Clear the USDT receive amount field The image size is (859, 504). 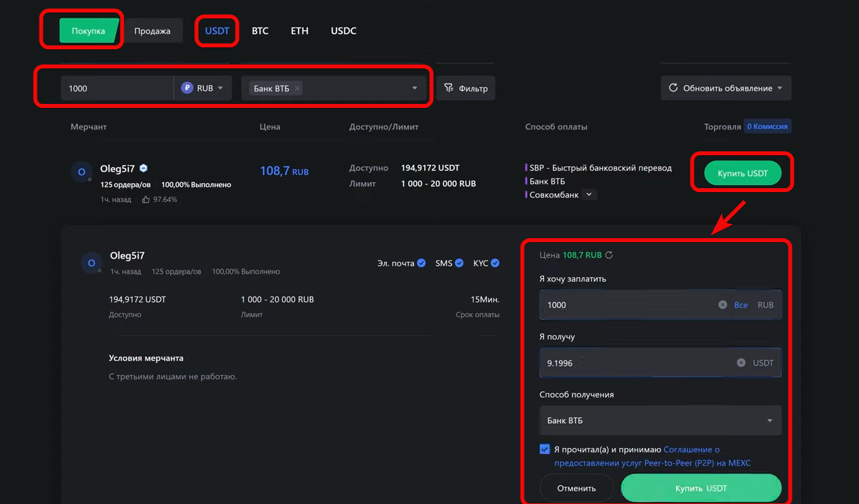click(741, 363)
